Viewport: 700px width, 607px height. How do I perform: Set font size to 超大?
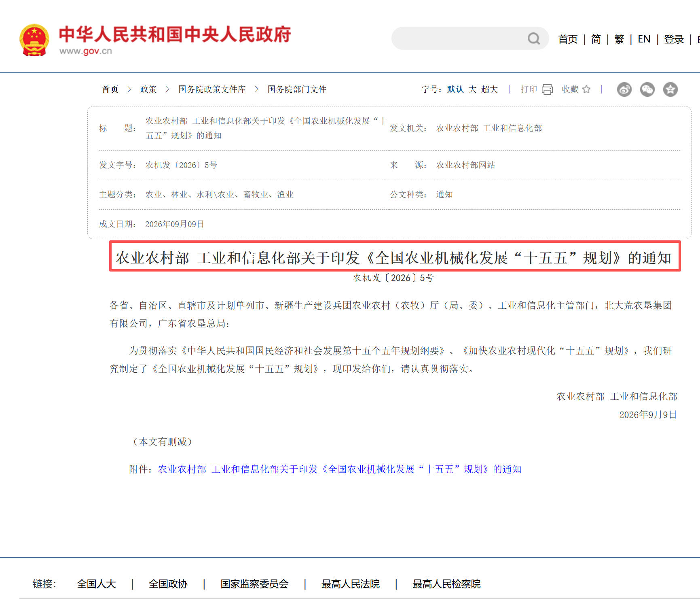click(x=489, y=89)
